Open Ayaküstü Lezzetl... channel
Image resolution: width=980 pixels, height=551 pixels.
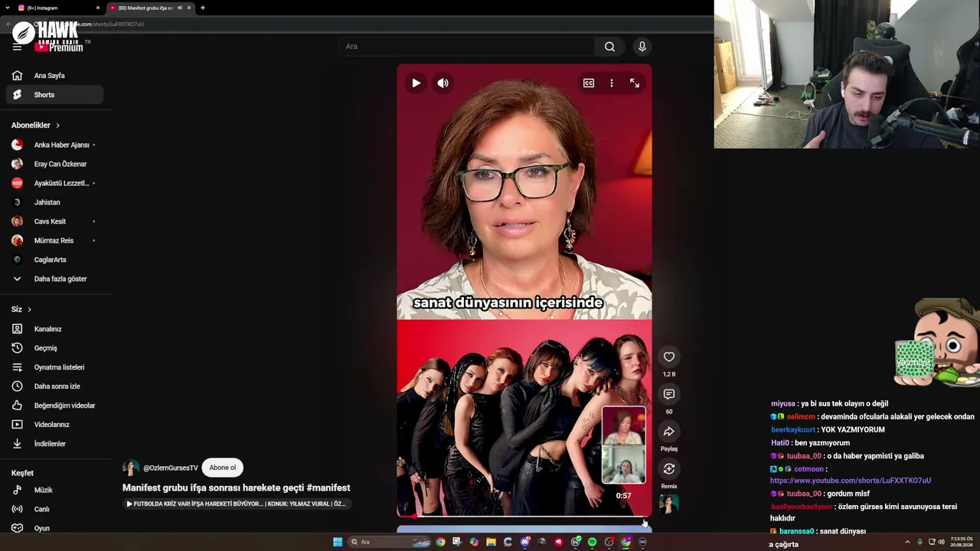[x=54, y=183]
